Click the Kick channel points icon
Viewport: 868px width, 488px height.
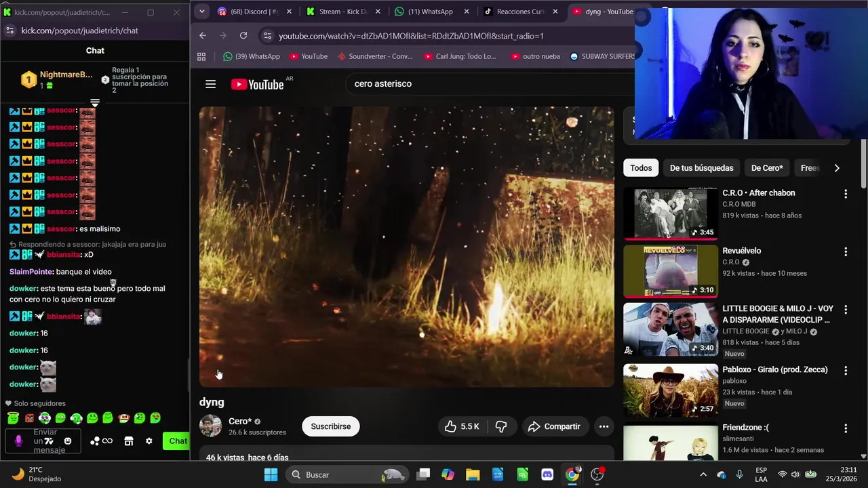(101, 441)
